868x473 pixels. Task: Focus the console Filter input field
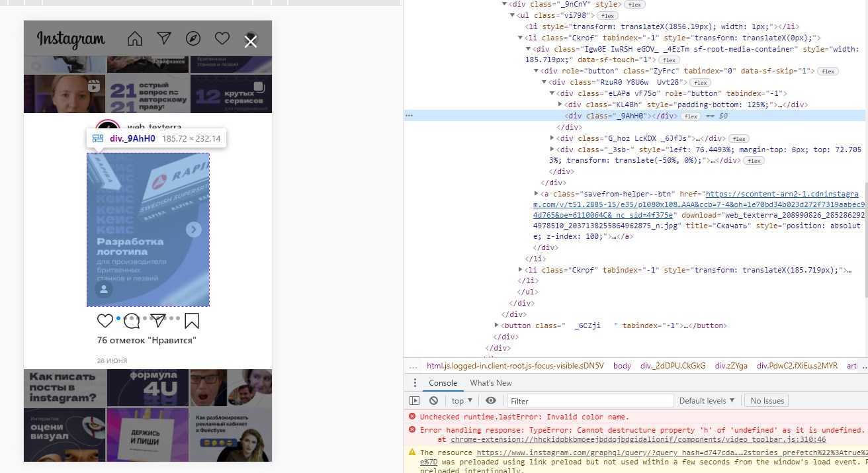589,401
